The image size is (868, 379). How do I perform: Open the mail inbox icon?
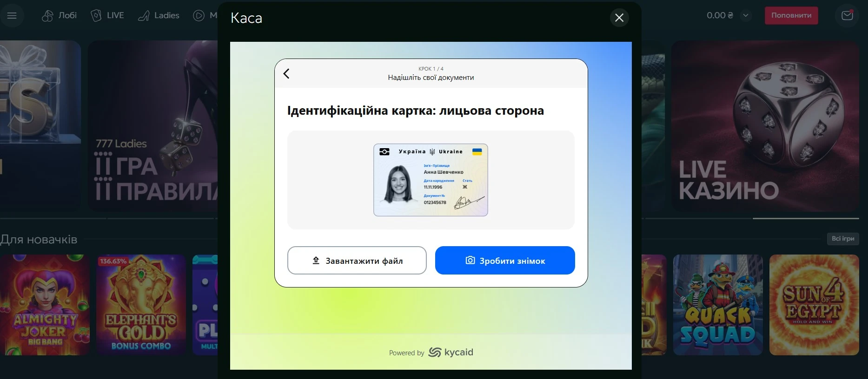coord(847,15)
